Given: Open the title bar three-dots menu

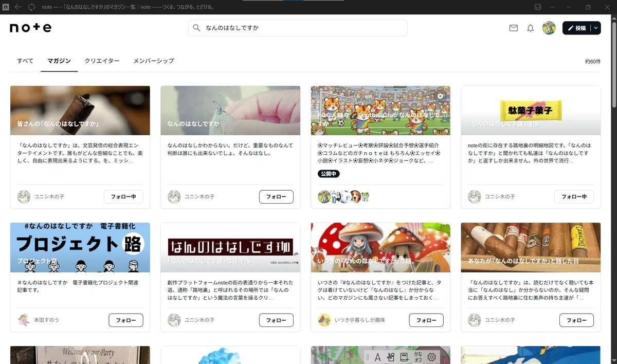Looking at the screenshot, I should (x=552, y=7).
